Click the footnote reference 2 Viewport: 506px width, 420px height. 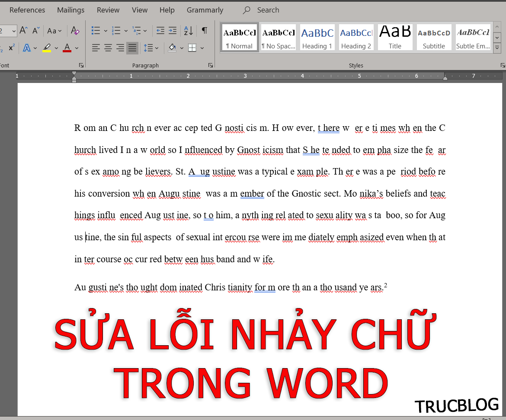coord(385,285)
